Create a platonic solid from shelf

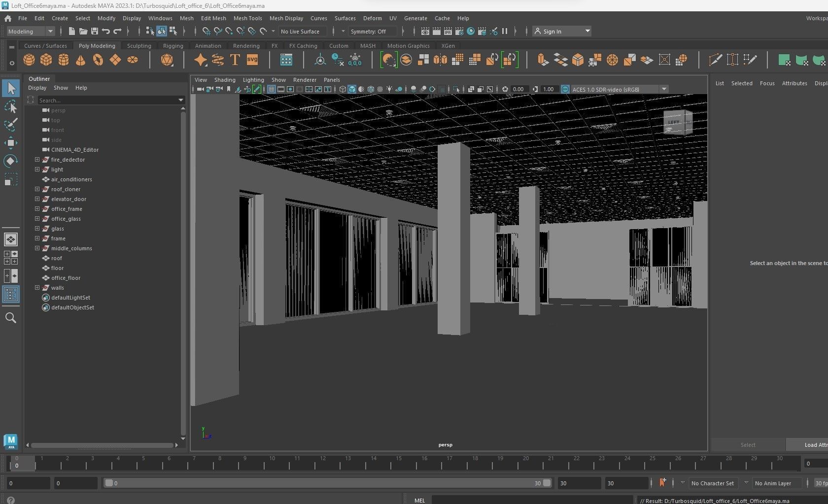(x=167, y=60)
